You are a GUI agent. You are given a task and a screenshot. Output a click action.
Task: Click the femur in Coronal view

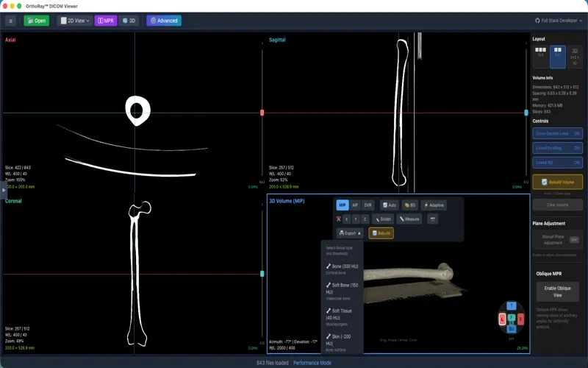coord(137,274)
